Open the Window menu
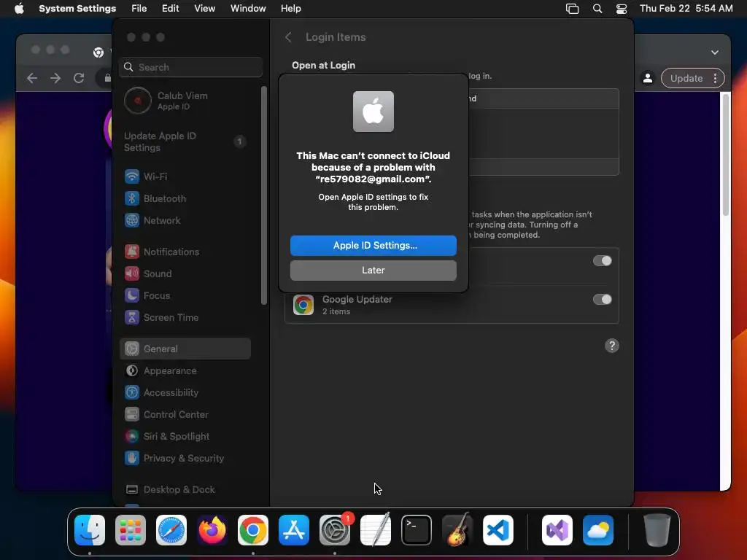The width and height of the screenshot is (747, 560). coord(248,9)
